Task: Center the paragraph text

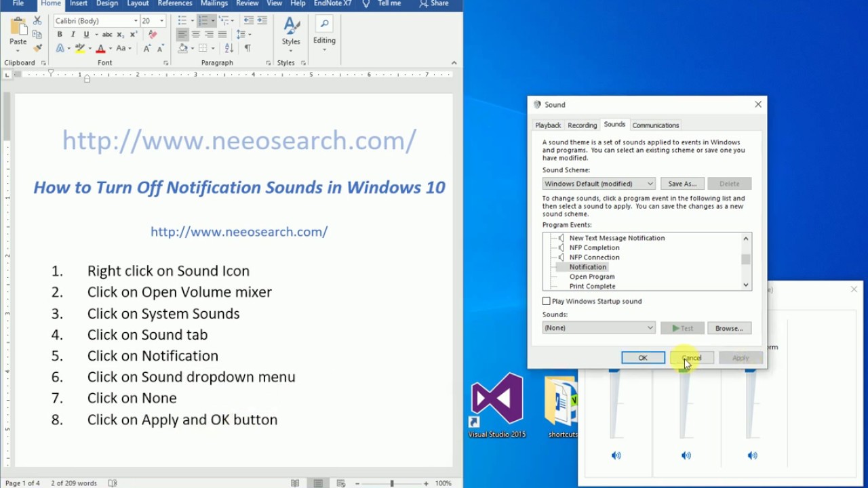Action: (195, 35)
